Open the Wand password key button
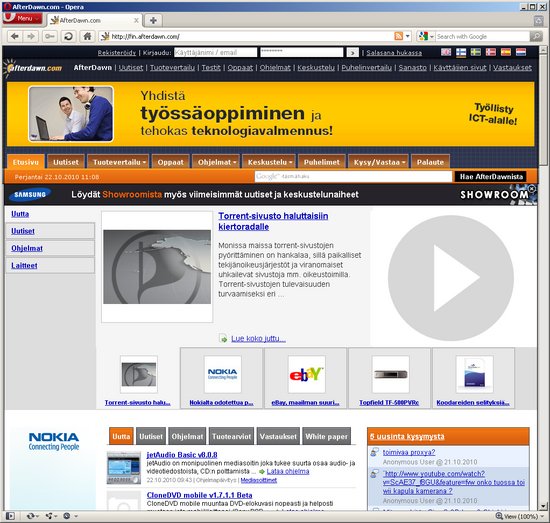This screenshot has width=550, height=523. click(x=50, y=36)
